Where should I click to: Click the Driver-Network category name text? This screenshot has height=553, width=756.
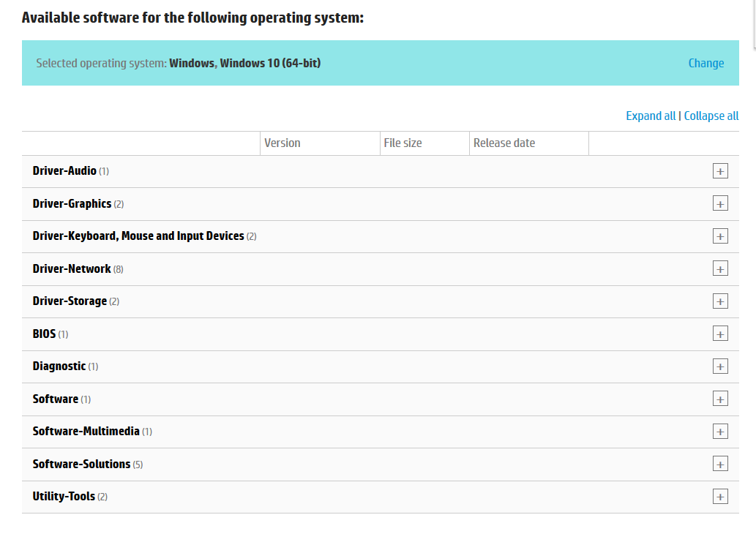[72, 268]
